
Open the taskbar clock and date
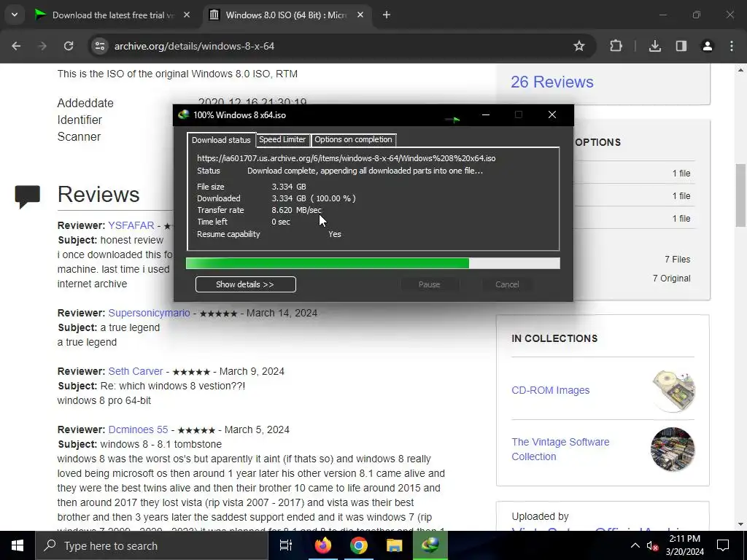[684, 545]
